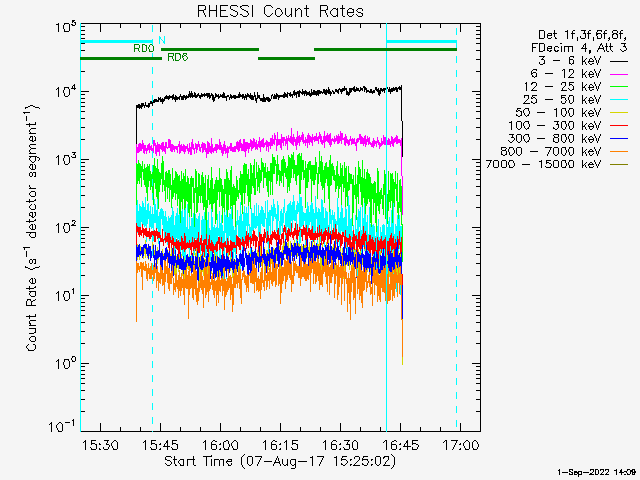Click the blue line swatch for 300-800 keV
This screenshot has height=480, width=640.
coord(619,139)
